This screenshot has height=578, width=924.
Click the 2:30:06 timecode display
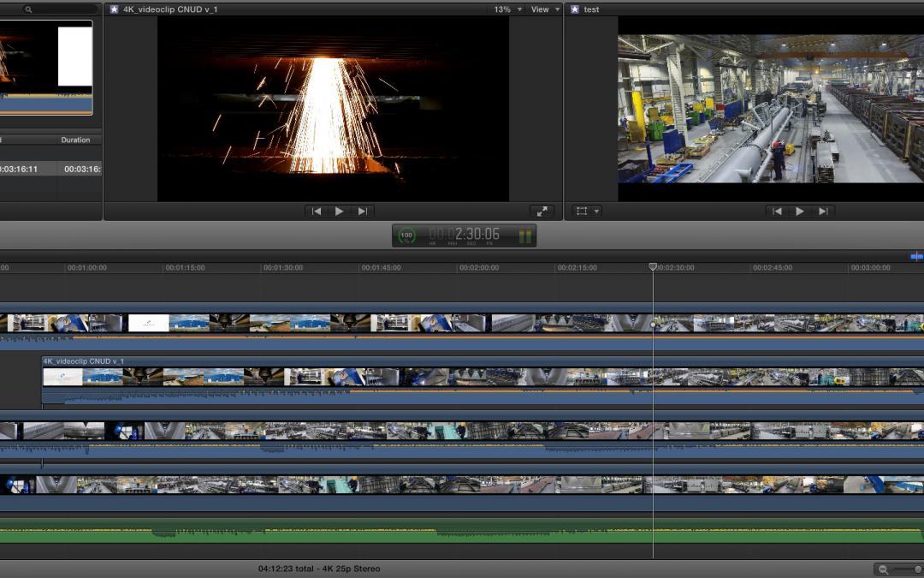pos(465,235)
